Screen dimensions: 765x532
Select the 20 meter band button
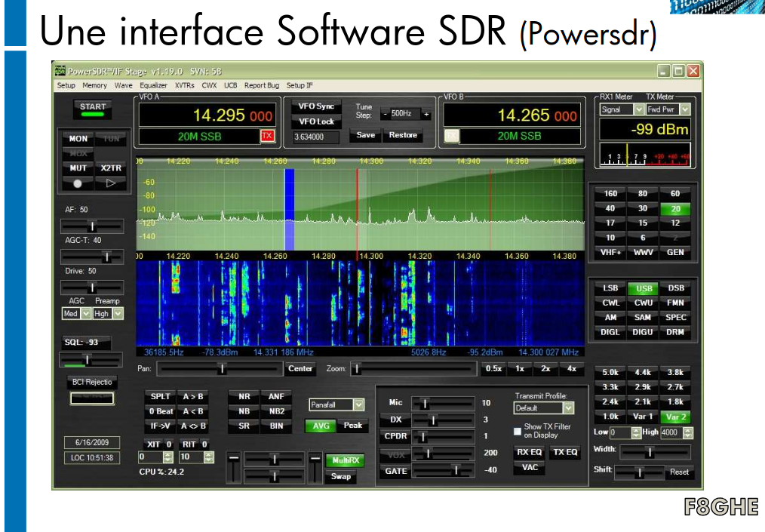click(x=675, y=209)
